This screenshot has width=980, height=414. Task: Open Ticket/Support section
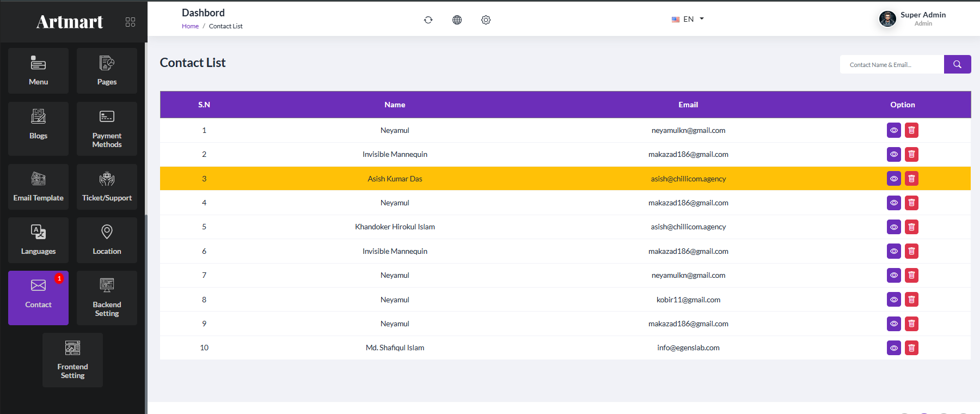coord(107,187)
